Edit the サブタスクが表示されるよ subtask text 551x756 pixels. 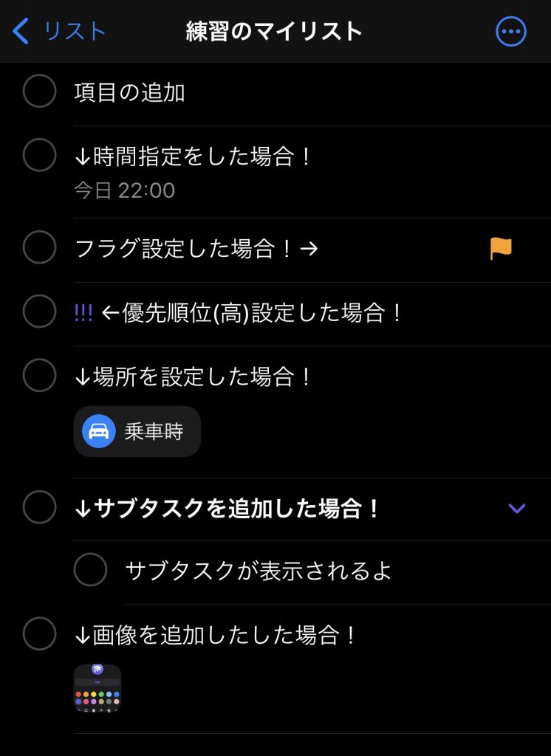[258, 571]
